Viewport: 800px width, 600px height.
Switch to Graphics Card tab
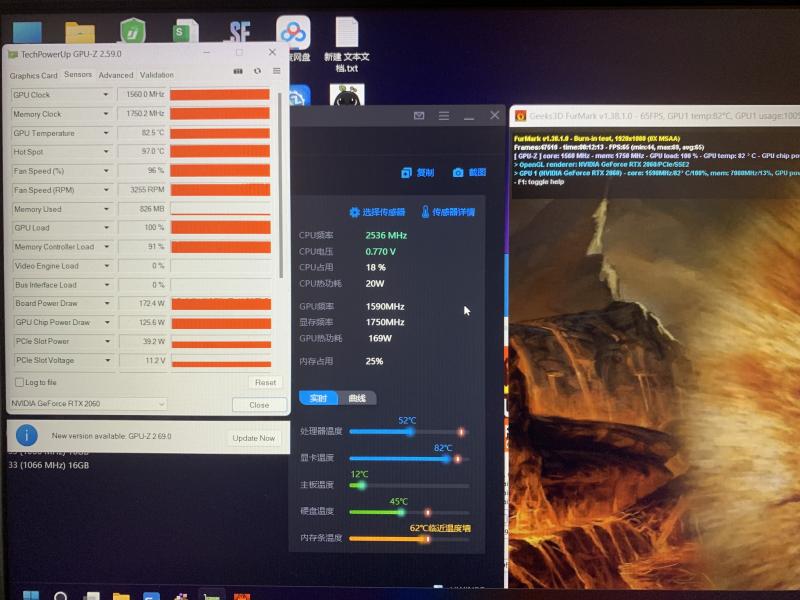coord(34,76)
